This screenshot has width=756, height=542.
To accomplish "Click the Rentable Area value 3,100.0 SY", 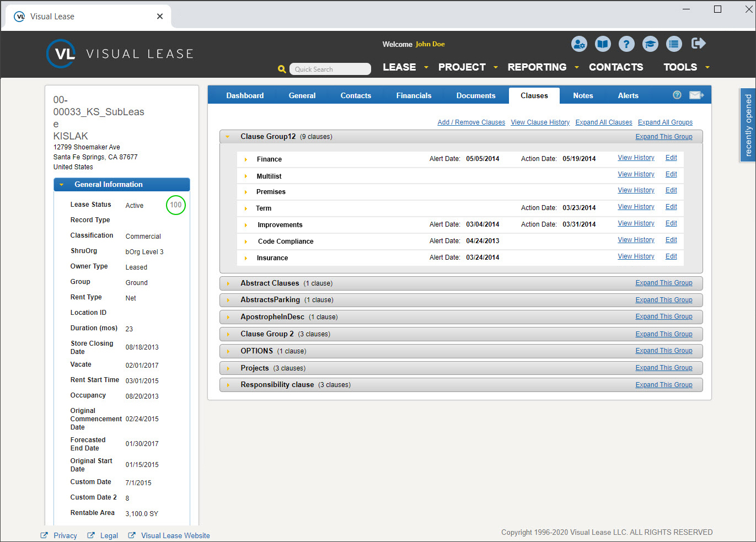I will point(142,513).
